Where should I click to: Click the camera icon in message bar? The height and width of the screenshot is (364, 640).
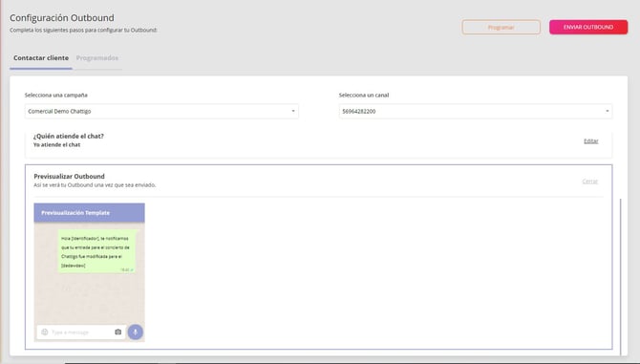click(117, 332)
